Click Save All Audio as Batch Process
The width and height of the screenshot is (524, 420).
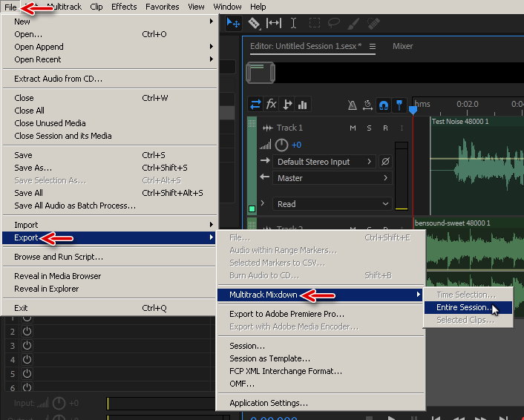(110, 206)
